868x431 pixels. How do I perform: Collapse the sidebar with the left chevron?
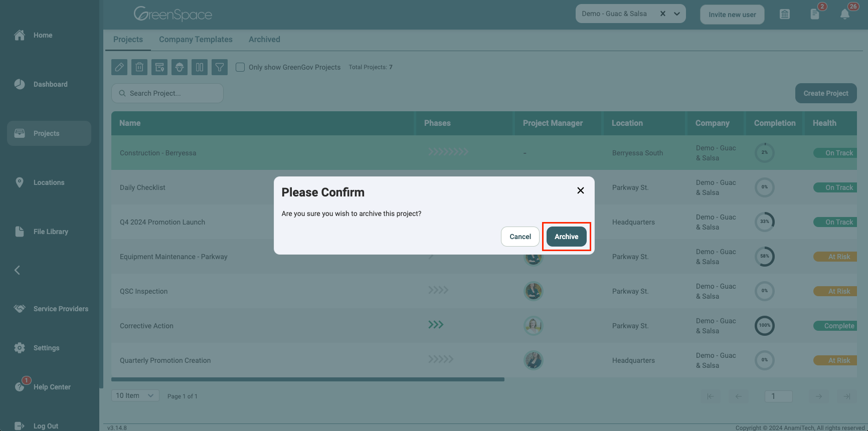[17, 270]
